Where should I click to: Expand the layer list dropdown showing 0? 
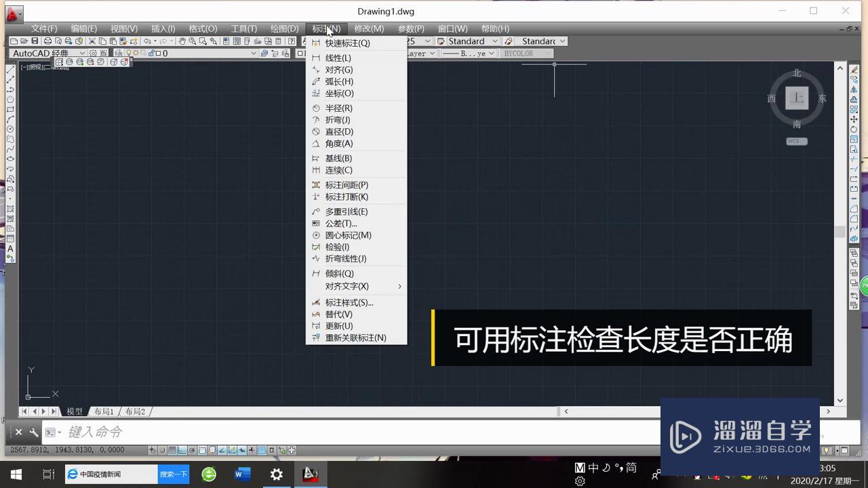(x=254, y=54)
